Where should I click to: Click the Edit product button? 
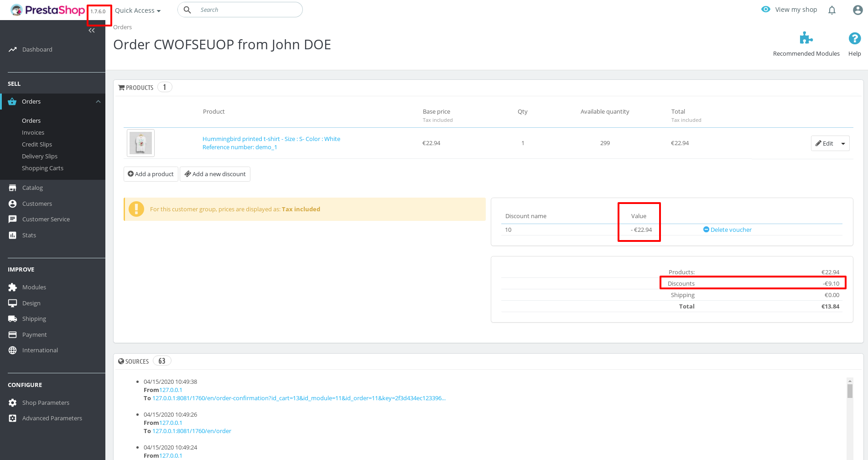coord(825,143)
